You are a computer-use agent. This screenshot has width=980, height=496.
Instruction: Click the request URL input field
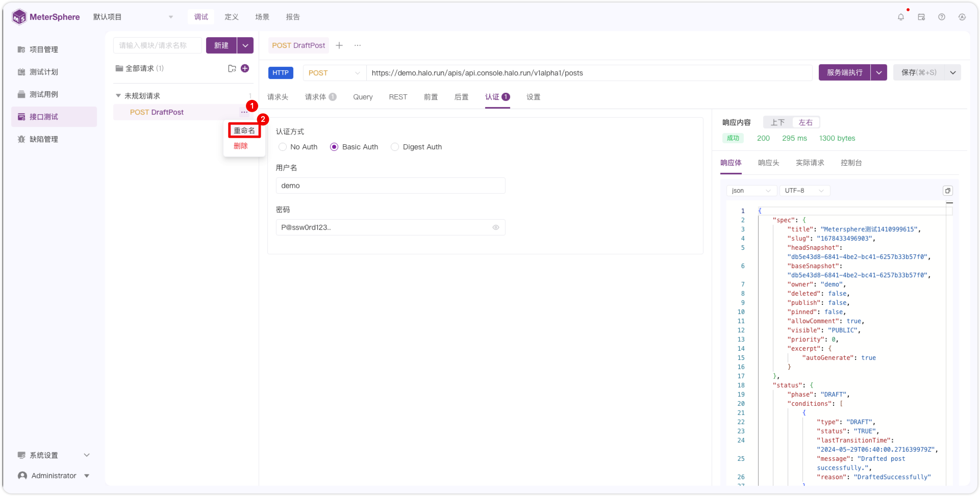589,73
